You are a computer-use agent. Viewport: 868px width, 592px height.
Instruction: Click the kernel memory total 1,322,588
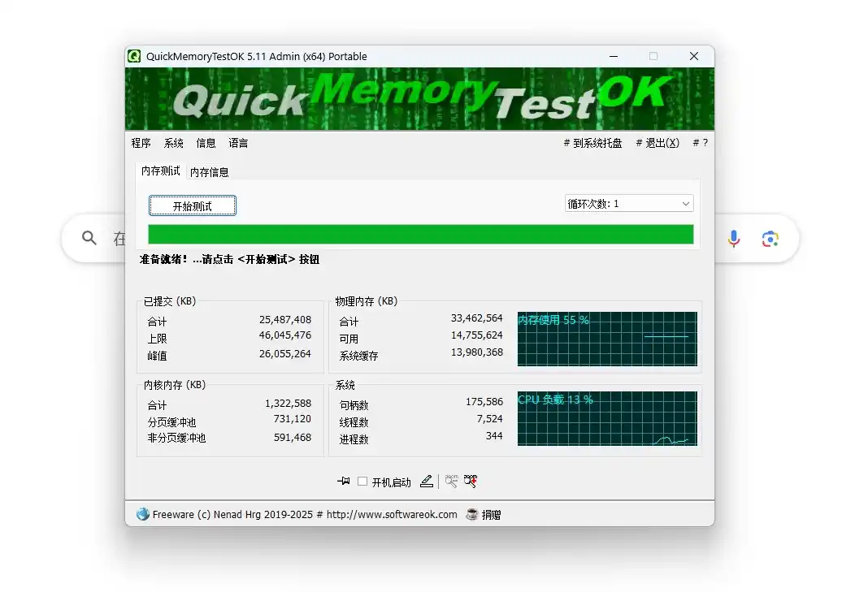pos(288,404)
